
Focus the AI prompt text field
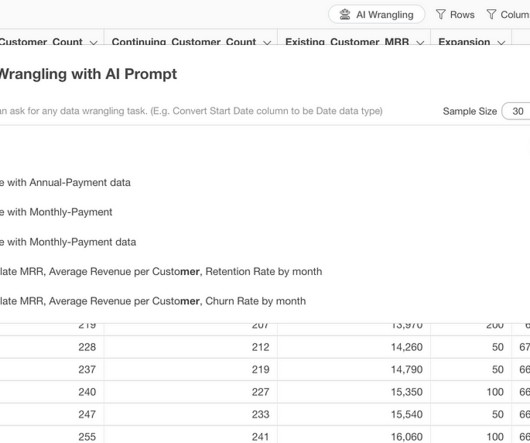point(216,111)
